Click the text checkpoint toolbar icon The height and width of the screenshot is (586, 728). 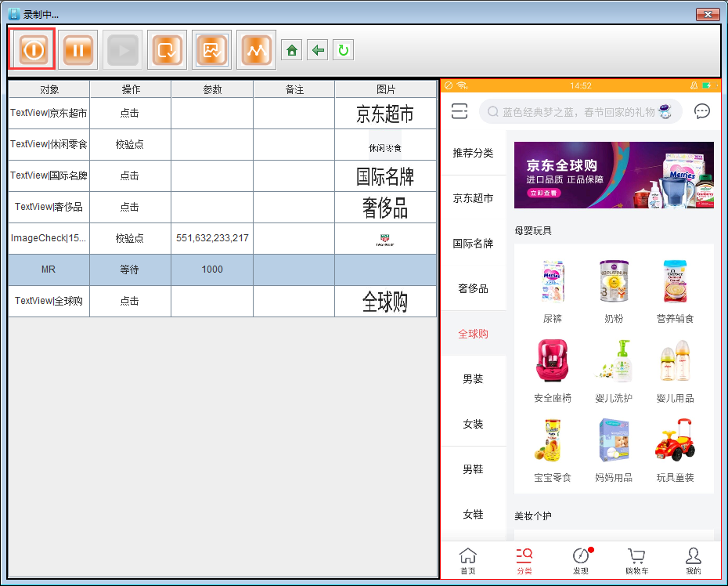pos(167,50)
